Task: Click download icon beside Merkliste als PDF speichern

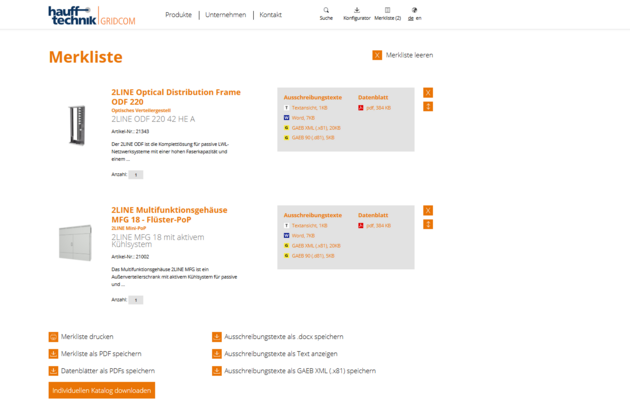Action: [x=53, y=354]
